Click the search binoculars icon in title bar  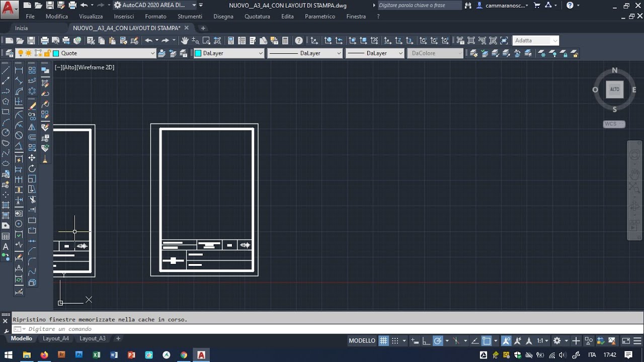(468, 6)
